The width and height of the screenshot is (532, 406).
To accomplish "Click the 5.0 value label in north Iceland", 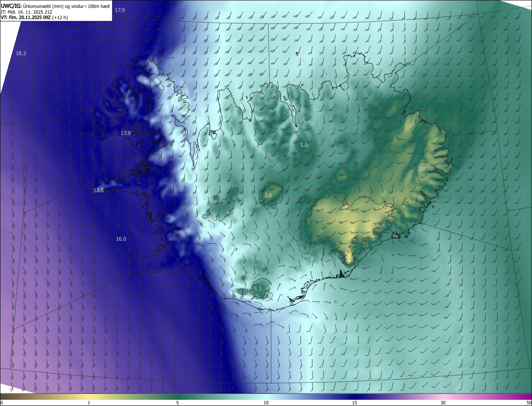I will point(304,145).
